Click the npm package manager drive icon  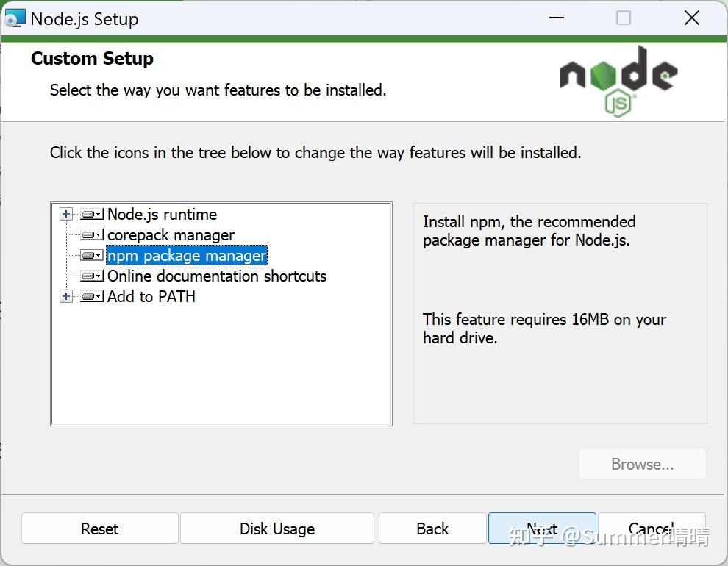coord(91,256)
